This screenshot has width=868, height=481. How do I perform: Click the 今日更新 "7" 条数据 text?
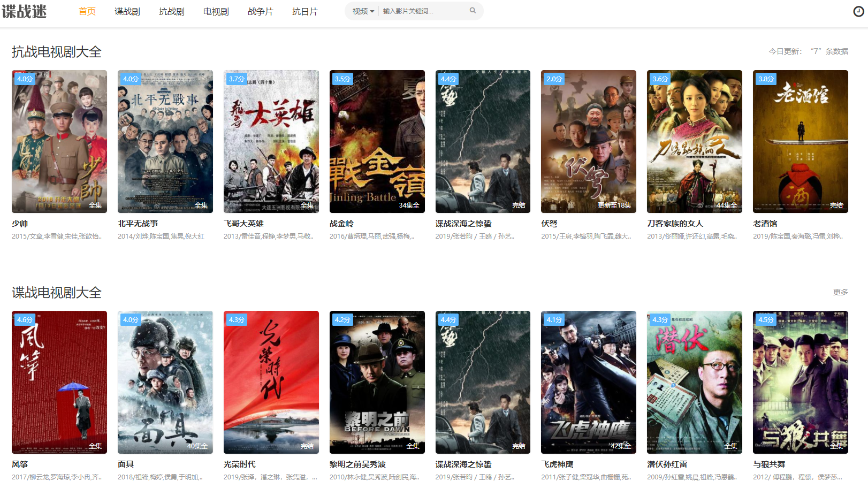pyautogui.click(x=808, y=51)
